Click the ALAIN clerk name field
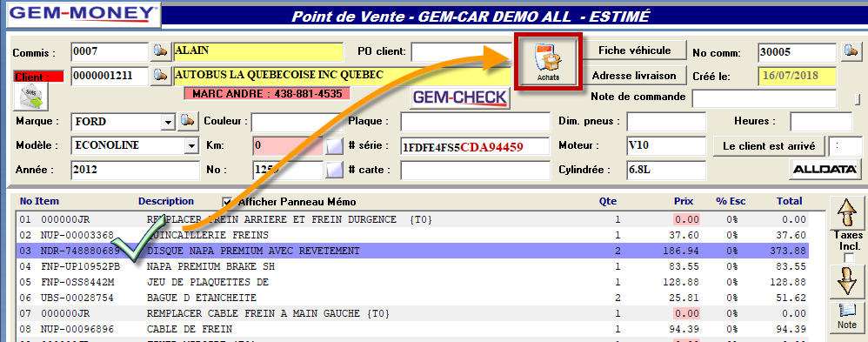868x342 pixels. point(258,51)
